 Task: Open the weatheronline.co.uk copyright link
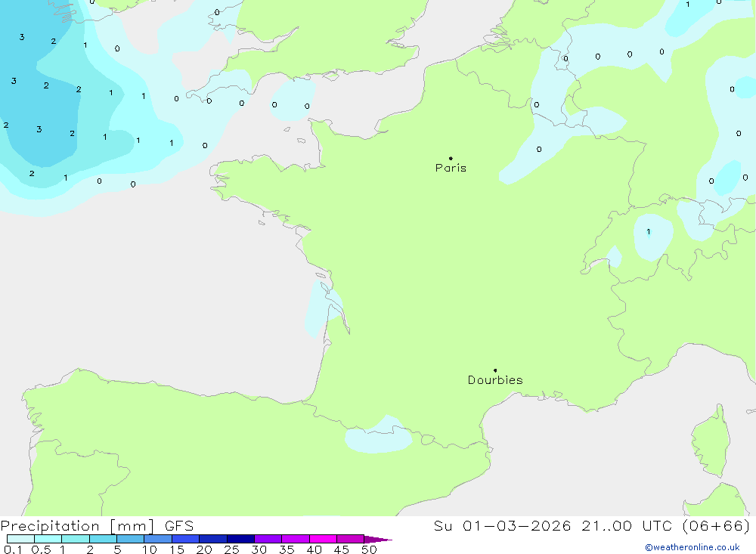tap(692, 547)
